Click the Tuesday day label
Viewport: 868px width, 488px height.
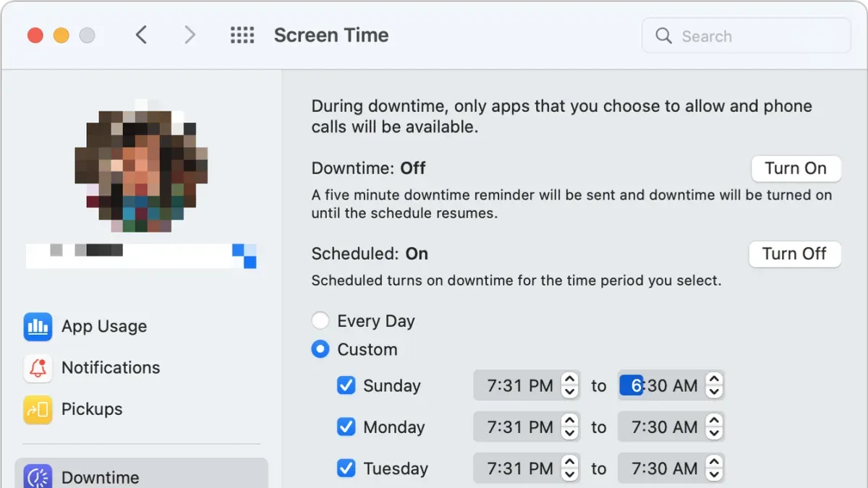[x=396, y=468]
